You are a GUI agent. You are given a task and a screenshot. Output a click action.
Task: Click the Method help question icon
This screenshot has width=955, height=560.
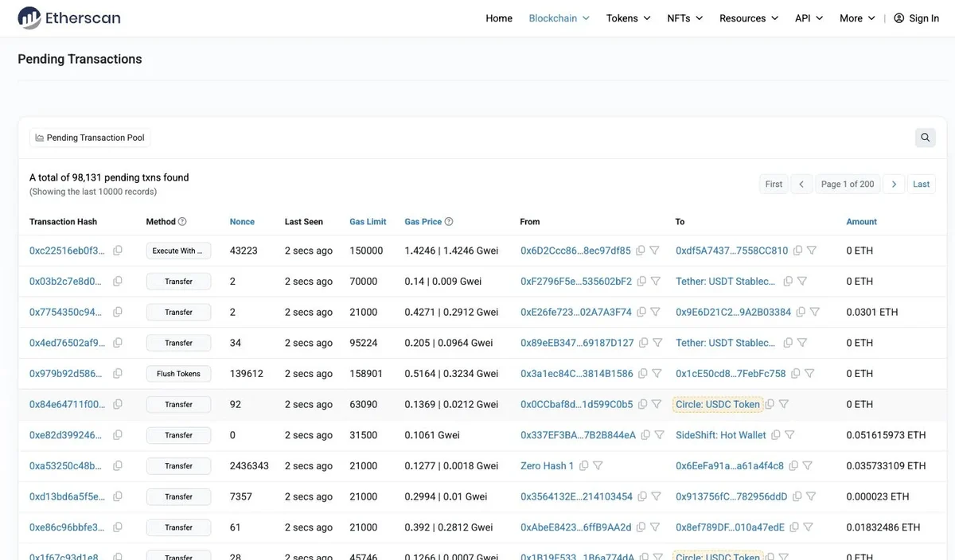tap(182, 222)
